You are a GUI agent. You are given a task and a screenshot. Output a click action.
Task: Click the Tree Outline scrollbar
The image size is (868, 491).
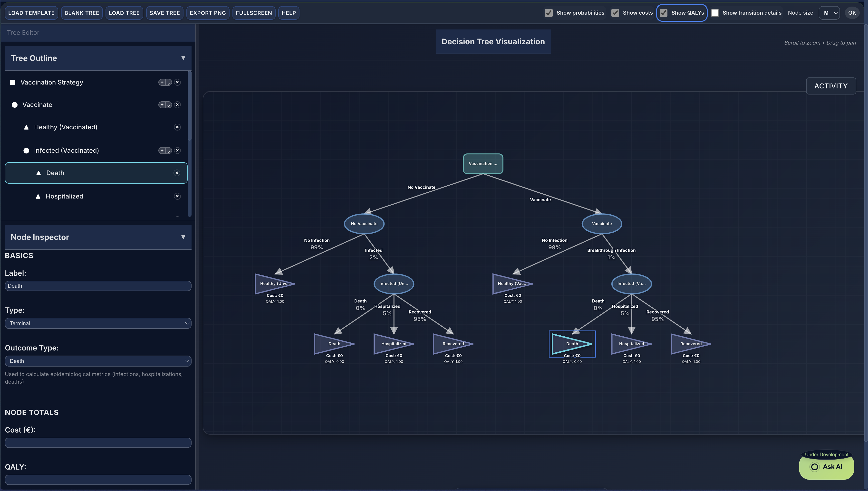[190, 105]
